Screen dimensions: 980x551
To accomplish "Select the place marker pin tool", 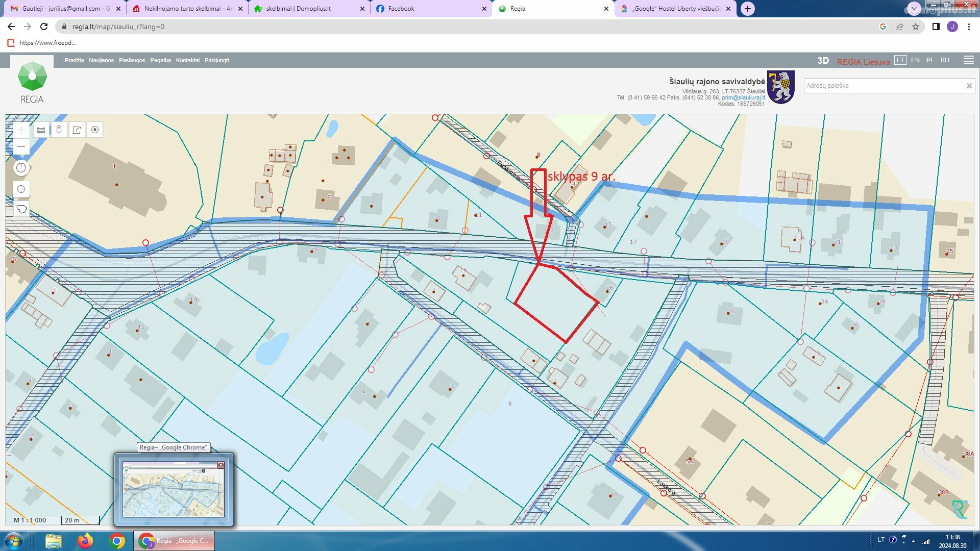I will [59, 130].
